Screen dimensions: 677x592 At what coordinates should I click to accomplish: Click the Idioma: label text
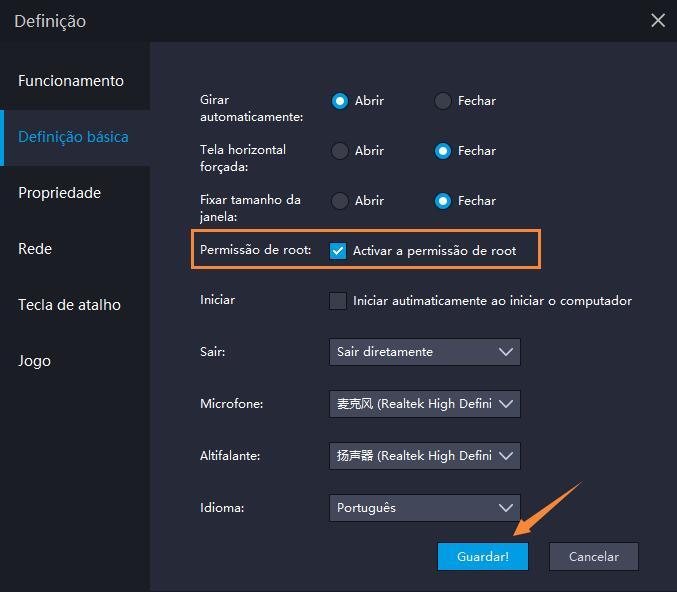click(x=222, y=508)
